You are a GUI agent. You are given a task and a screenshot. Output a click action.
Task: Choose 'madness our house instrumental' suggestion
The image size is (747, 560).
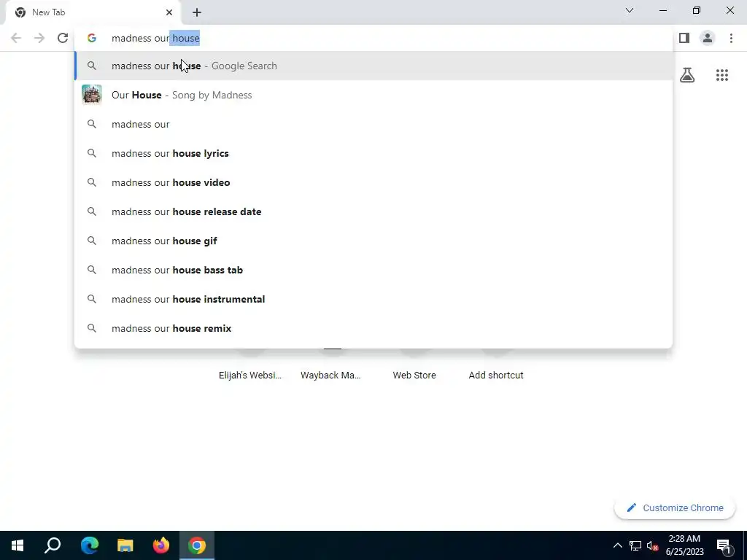pyautogui.click(x=373, y=299)
